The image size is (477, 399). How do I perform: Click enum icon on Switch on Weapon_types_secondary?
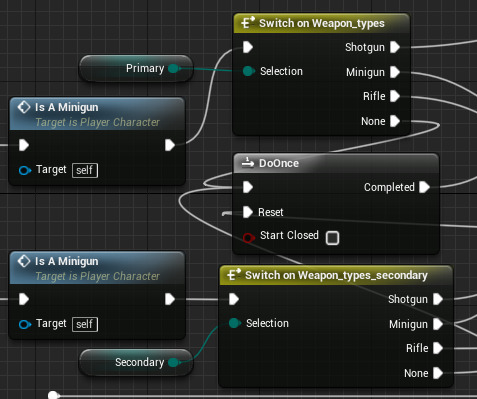(234, 275)
